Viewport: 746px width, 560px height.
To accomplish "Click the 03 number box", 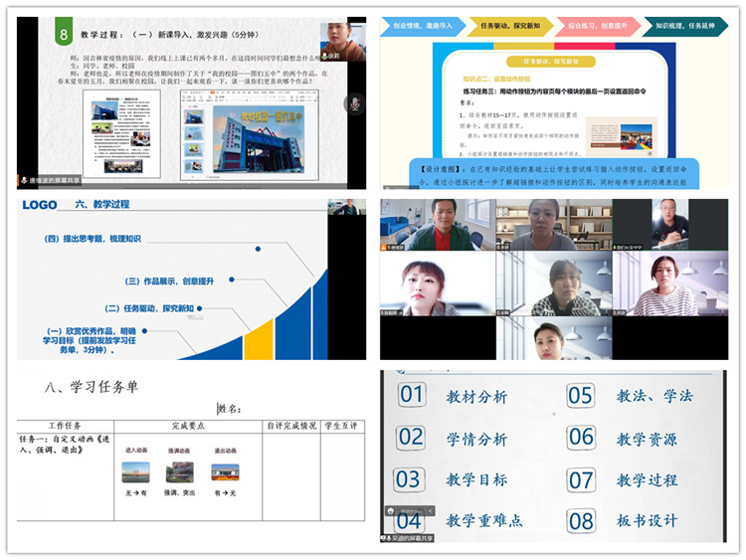I will [408, 479].
